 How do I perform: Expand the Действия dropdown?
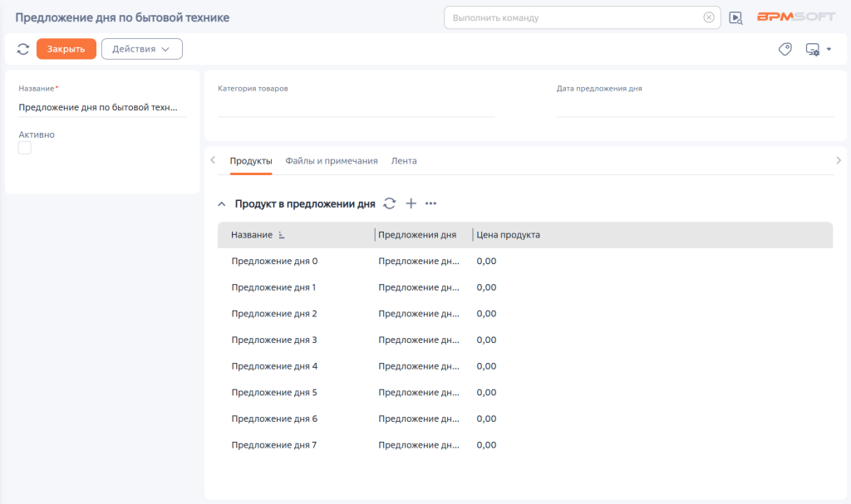[141, 49]
